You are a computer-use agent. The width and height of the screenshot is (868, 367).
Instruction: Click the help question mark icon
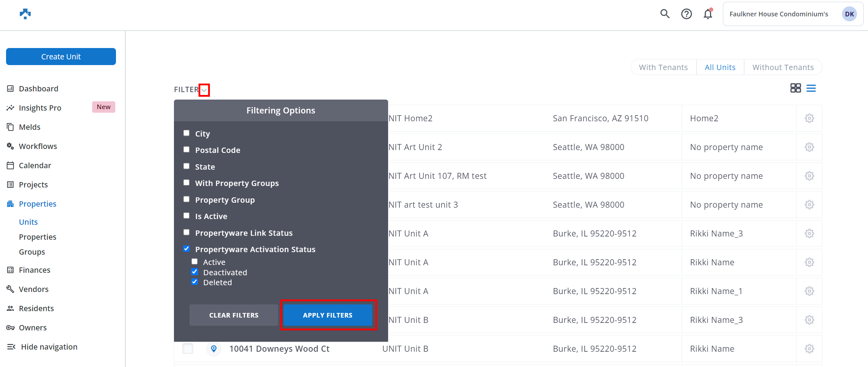pyautogui.click(x=686, y=14)
